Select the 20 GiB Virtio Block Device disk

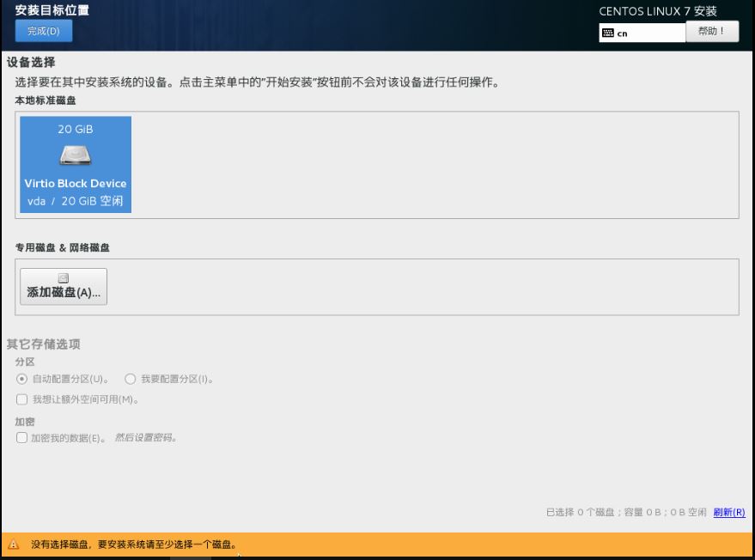(x=76, y=165)
